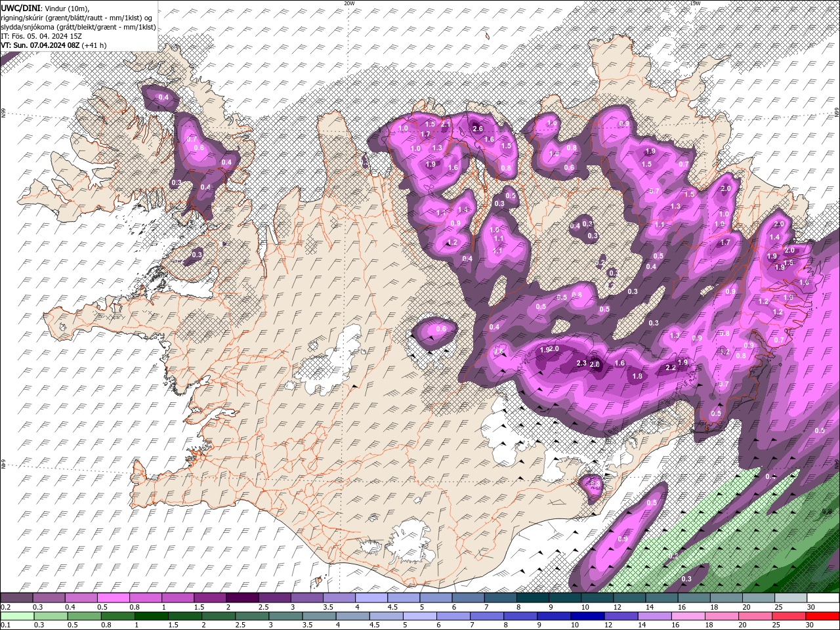Click lower legend blue swatch between 8 and 9
Viewport: 840px width, 630px height.
point(520,616)
